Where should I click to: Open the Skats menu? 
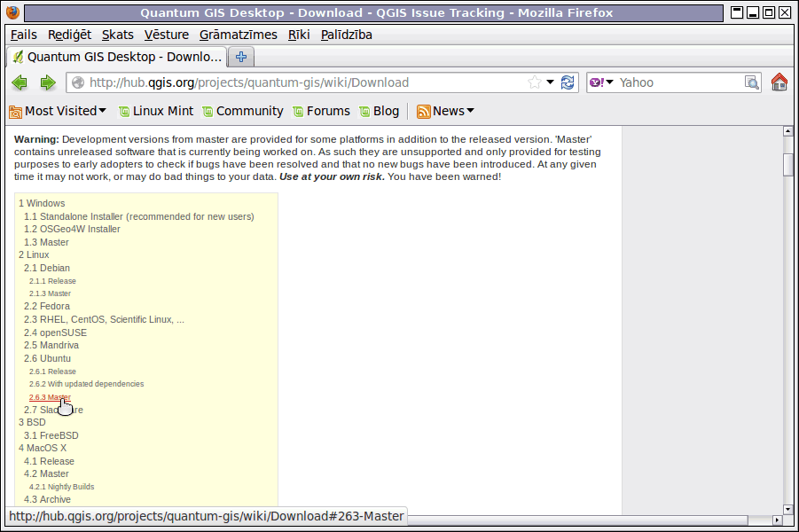(x=118, y=35)
